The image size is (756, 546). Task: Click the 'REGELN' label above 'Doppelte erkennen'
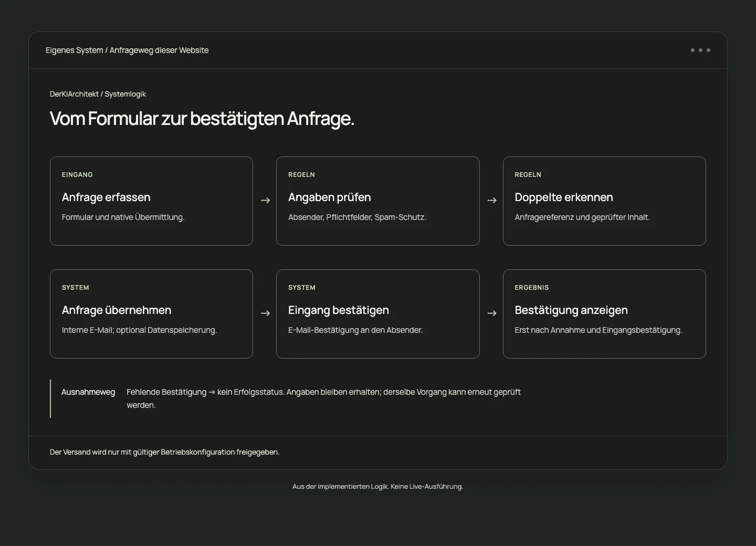point(528,175)
